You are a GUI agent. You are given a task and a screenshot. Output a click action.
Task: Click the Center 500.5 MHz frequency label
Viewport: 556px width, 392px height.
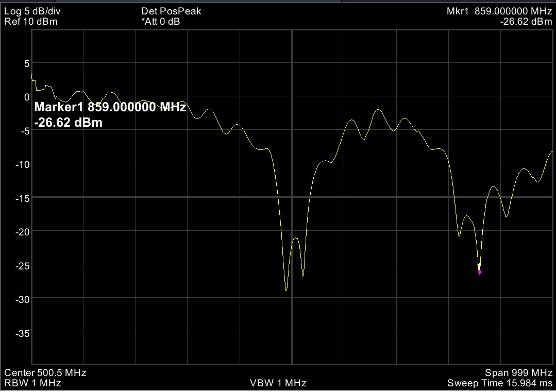click(x=45, y=372)
